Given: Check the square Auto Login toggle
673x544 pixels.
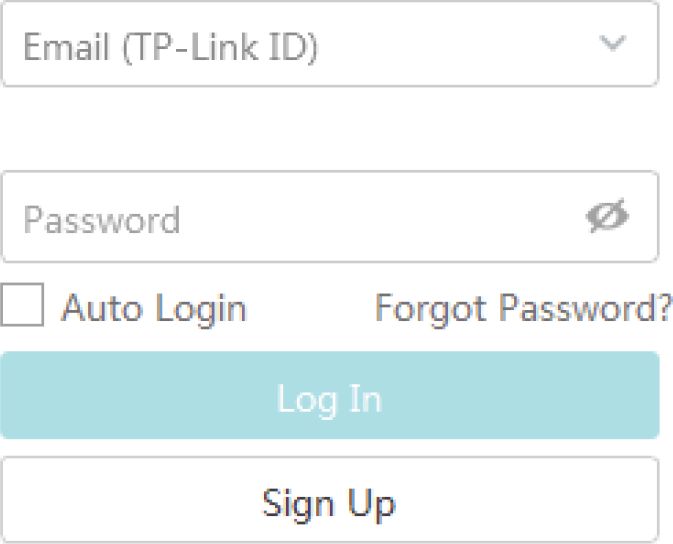Looking at the screenshot, I should pos(22,306).
